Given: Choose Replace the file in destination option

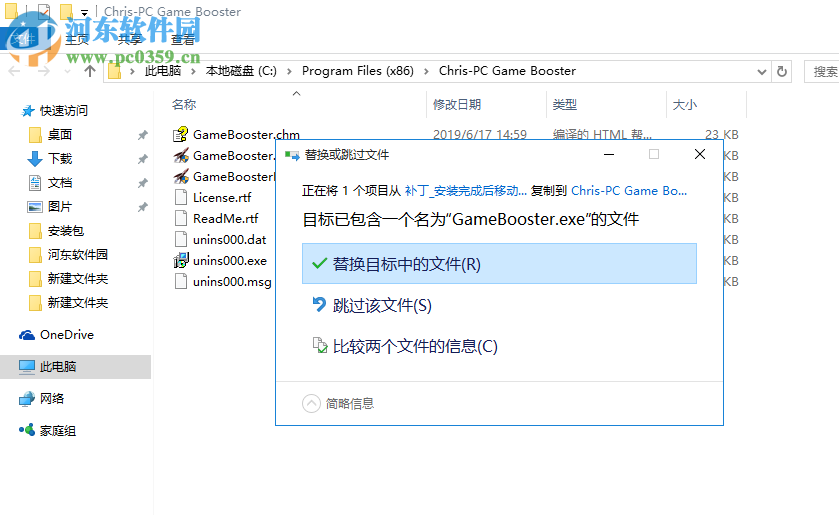Looking at the screenshot, I should [x=499, y=263].
